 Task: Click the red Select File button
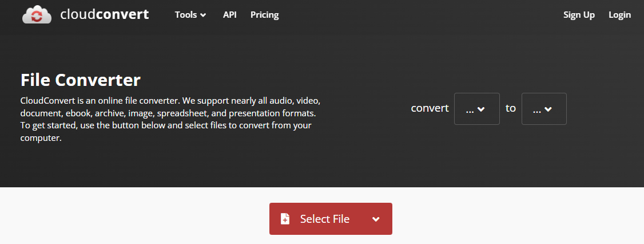pos(331,219)
